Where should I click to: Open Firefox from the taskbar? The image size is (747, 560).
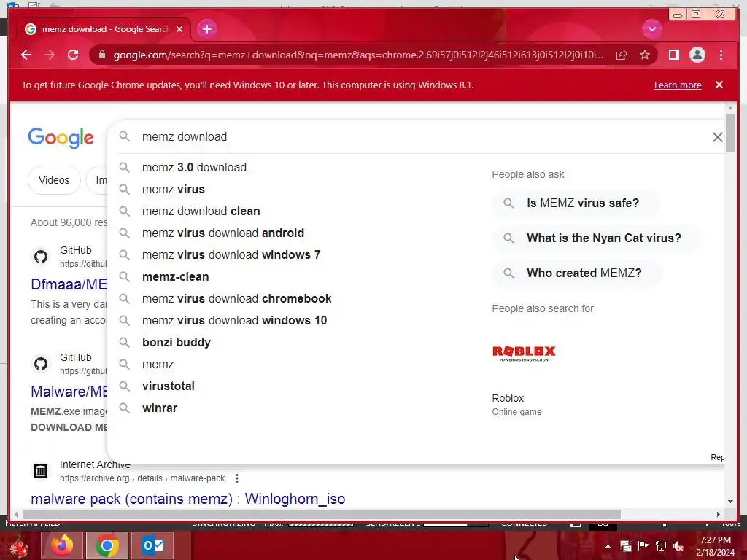(62, 545)
